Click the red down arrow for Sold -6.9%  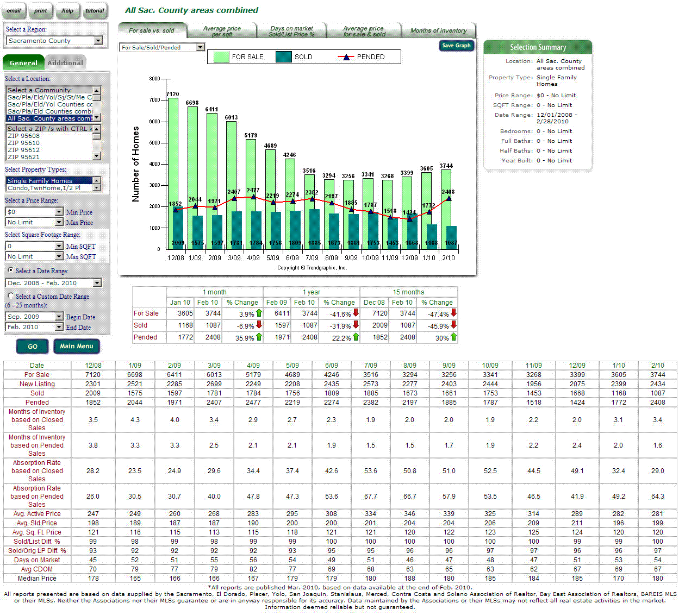coord(259,325)
